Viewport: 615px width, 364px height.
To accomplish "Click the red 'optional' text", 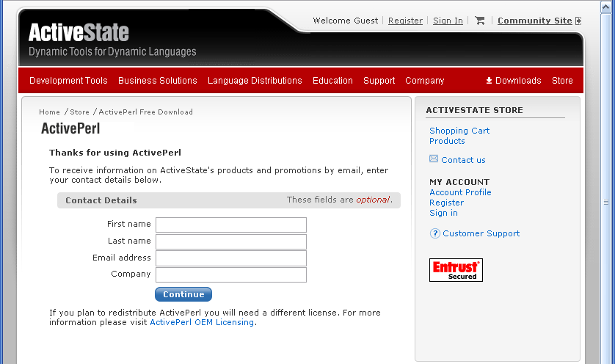I will [x=373, y=200].
